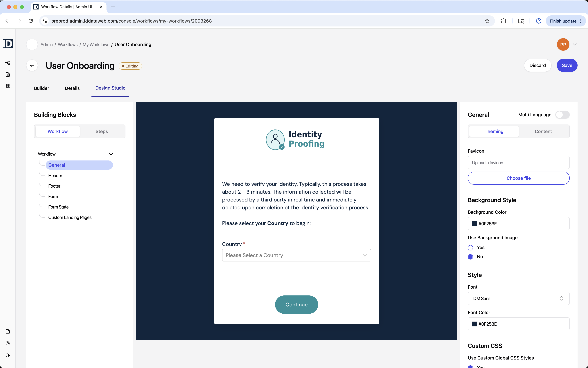
Task: Expand the user account menu chevron
Action: 575,45
